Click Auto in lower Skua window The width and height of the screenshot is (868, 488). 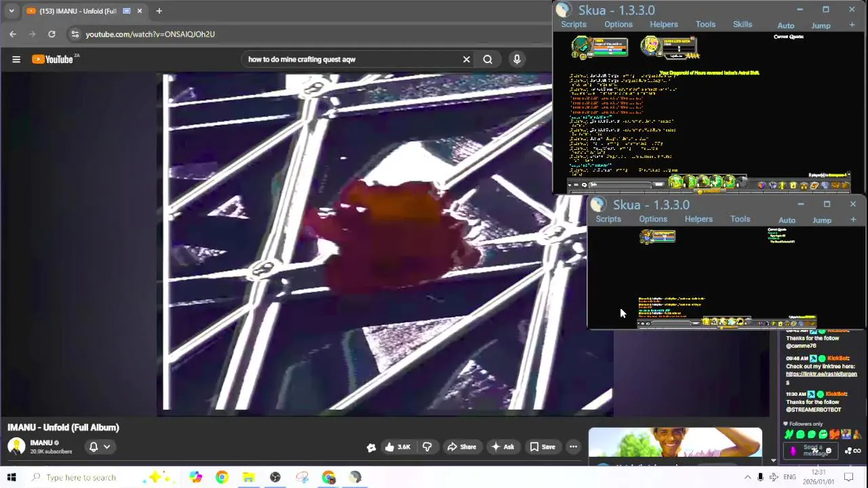[787, 220]
